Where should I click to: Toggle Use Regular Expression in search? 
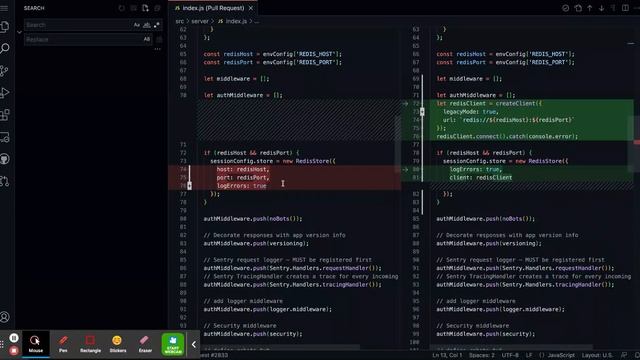tap(157, 25)
